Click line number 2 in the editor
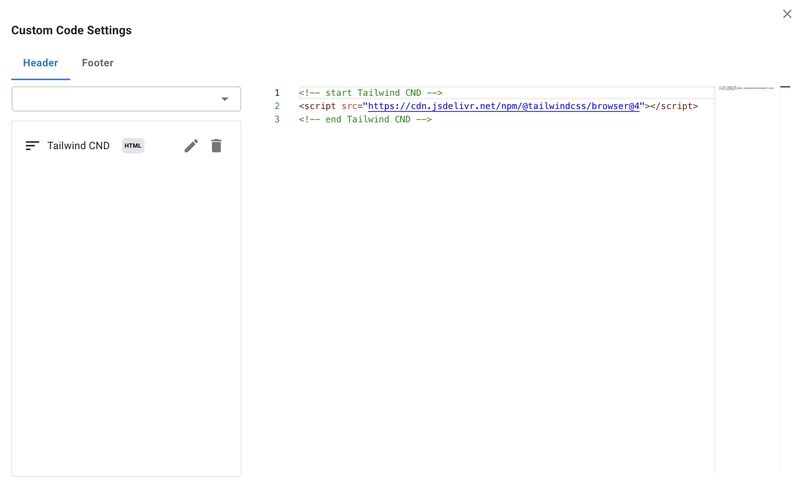Viewport: 800px width, 495px height. (x=277, y=106)
